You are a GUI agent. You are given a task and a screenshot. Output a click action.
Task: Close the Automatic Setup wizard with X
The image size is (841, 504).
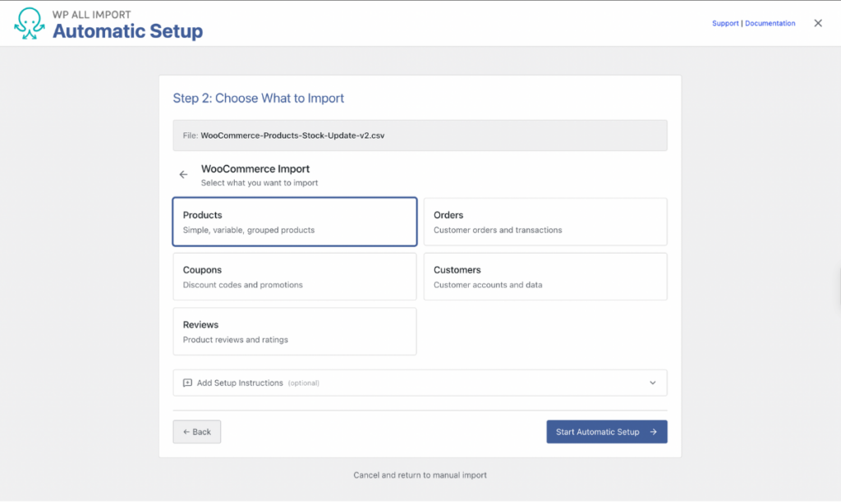(818, 23)
